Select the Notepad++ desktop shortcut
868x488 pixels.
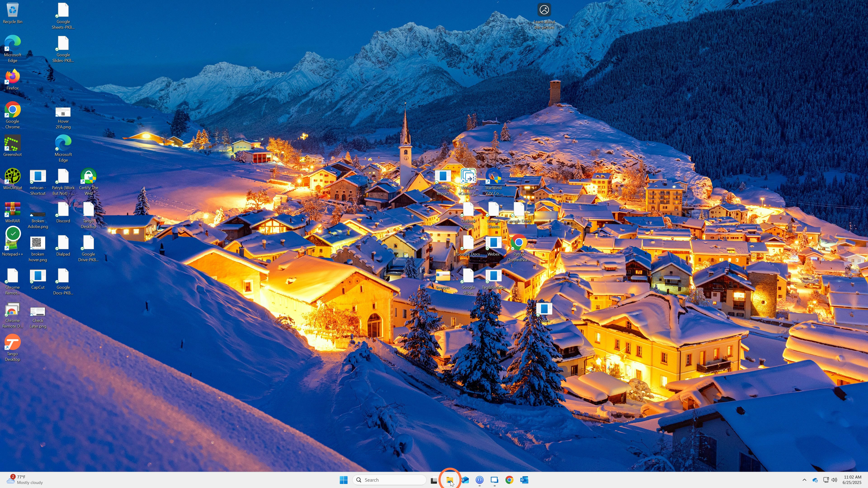coord(12,246)
